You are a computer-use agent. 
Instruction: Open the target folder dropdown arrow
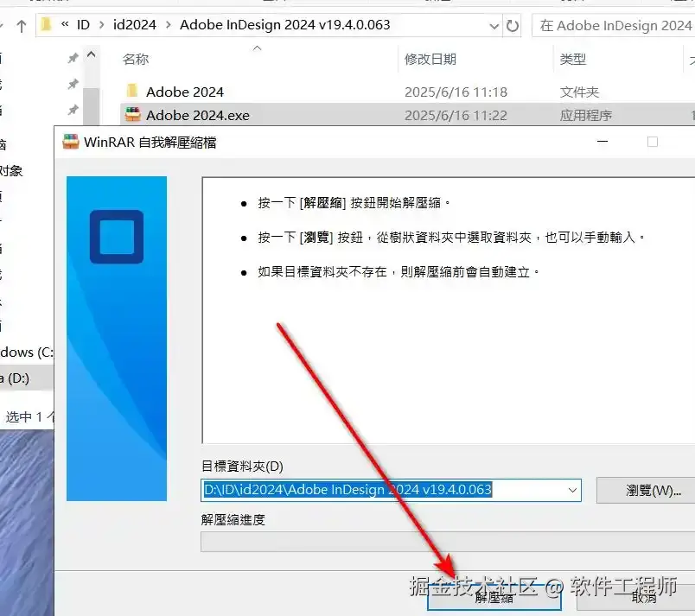[x=572, y=490]
